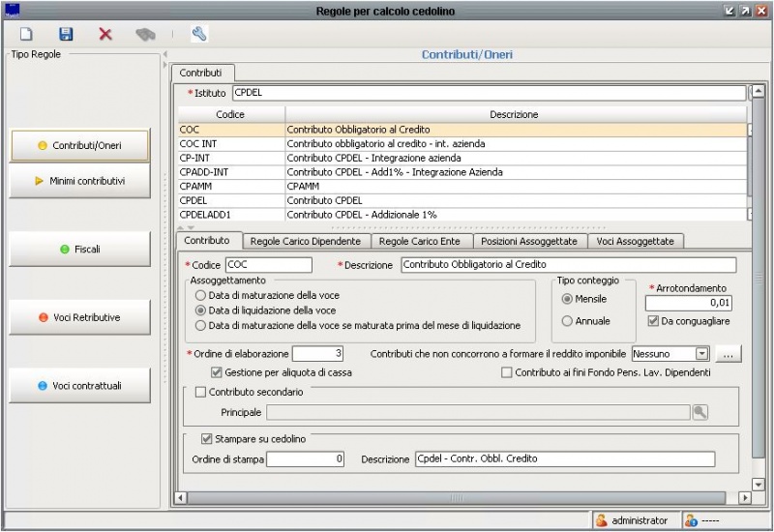Viewport: 774px width, 532px height.
Task: Click the red X delete icon
Action: (105, 34)
